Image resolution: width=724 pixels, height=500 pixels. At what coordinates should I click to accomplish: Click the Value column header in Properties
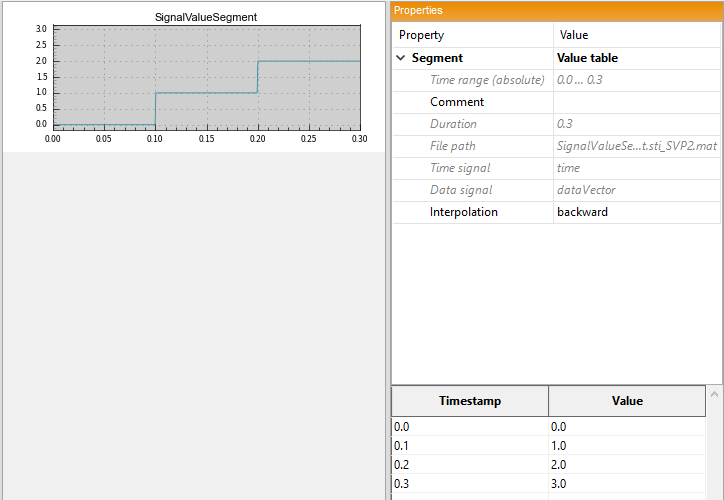[637, 35]
